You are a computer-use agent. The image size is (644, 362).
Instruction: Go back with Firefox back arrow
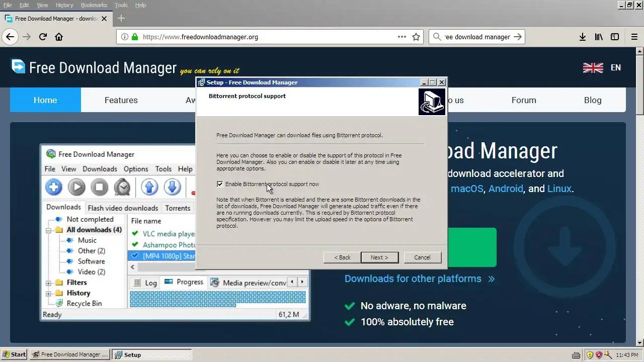coord(10,37)
